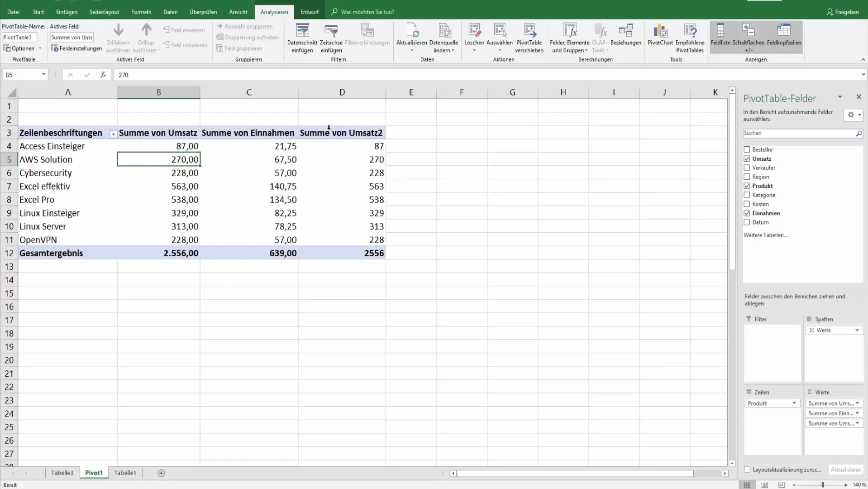Check the Bestellnr field
The height and width of the screenshot is (489, 868).
point(747,149)
